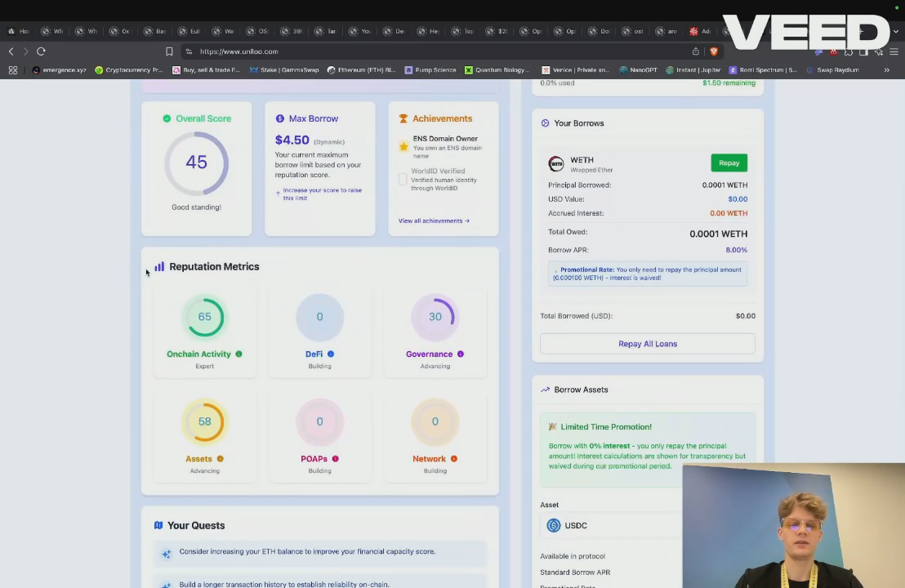Open the Instant | Jupiter bookmark
The image size is (905, 588).
(x=693, y=69)
